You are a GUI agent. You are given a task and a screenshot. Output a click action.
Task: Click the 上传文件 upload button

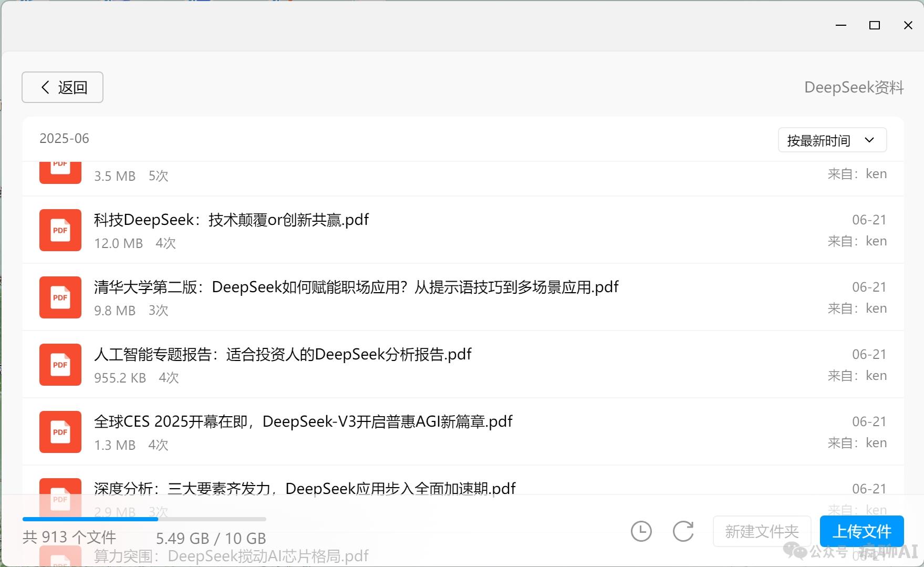[x=862, y=531]
